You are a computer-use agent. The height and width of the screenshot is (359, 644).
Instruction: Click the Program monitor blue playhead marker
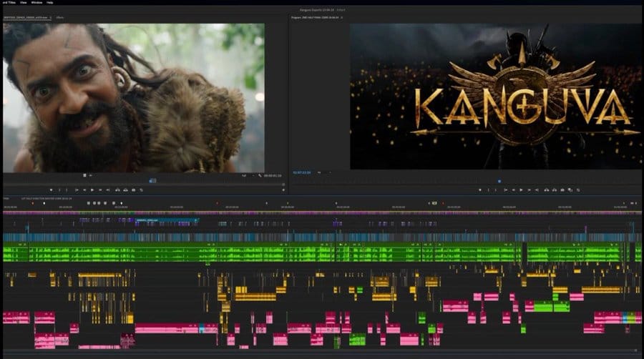(x=499, y=181)
